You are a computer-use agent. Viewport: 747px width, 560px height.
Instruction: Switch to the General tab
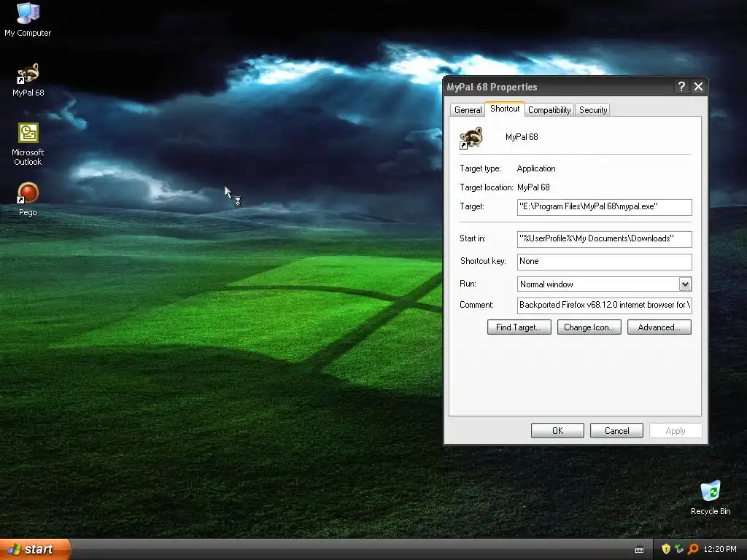[x=468, y=110]
